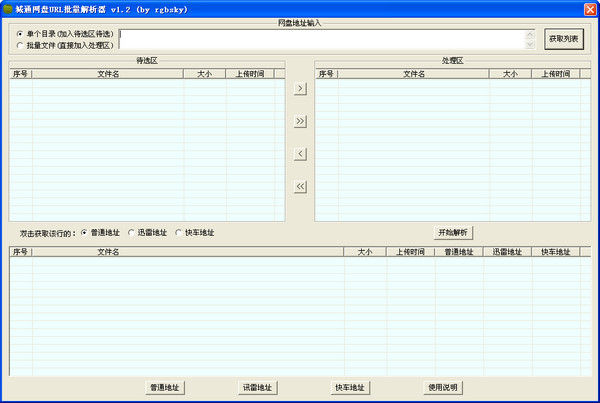Click the bottom 快车地址 button
The width and height of the screenshot is (600, 403).
coord(350,388)
